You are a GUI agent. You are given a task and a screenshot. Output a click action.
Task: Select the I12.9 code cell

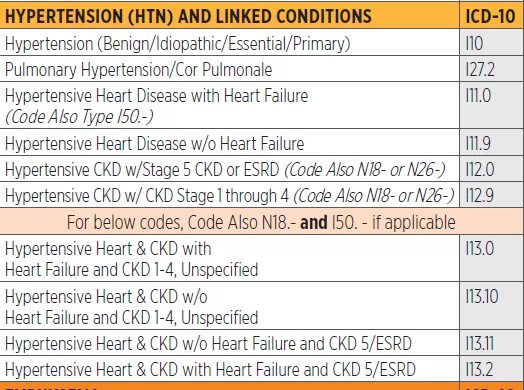pos(492,195)
